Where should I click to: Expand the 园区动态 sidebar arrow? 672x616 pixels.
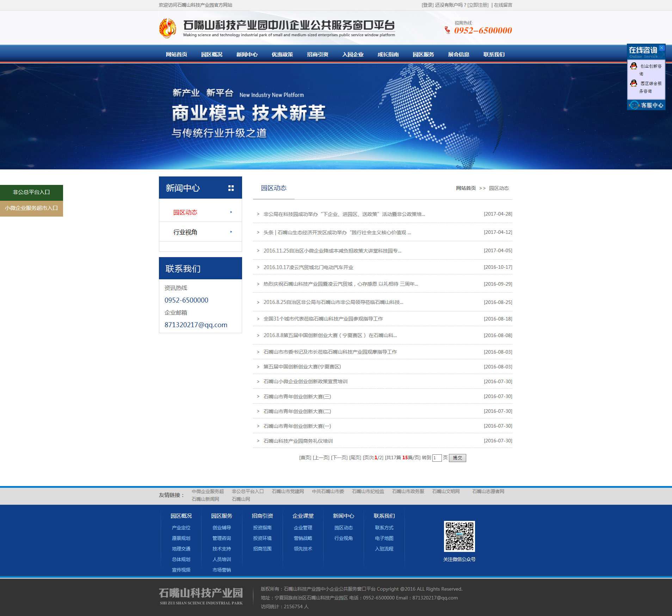pyautogui.click(x=231, y=212)
